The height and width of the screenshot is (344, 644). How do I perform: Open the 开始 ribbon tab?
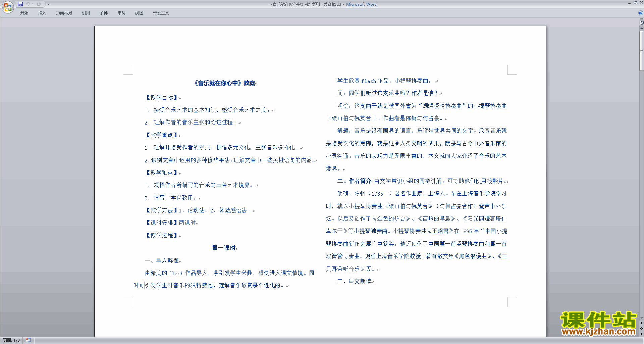24,13
